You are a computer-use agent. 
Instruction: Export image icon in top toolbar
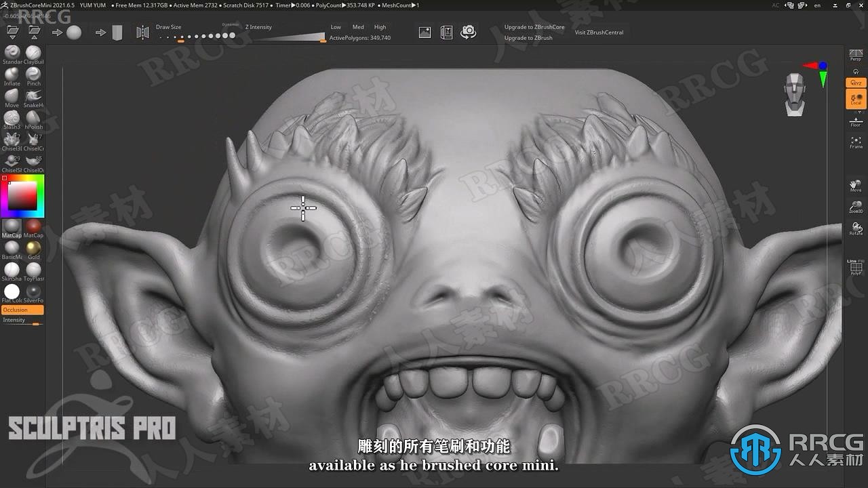[x=425, y=32]
